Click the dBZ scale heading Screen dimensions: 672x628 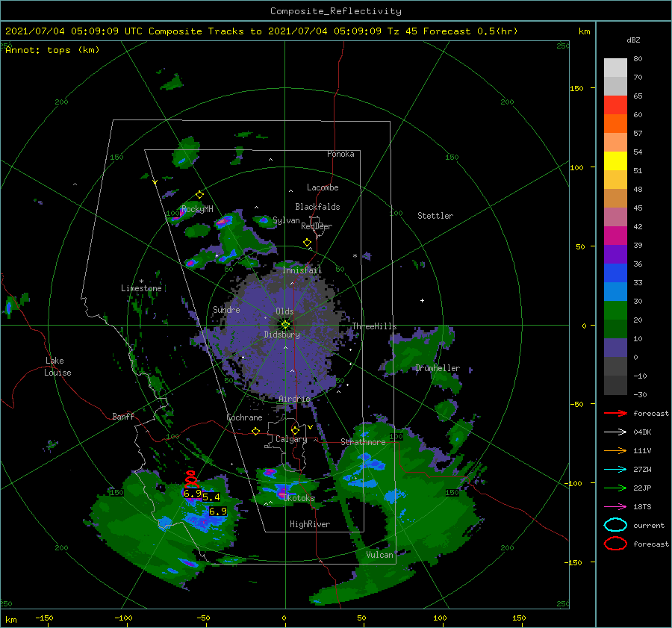click(x=633, y=40)
